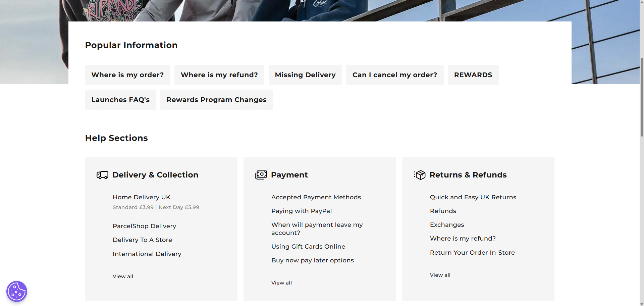Open the cookie preferences icon

(x=17, y=291)
